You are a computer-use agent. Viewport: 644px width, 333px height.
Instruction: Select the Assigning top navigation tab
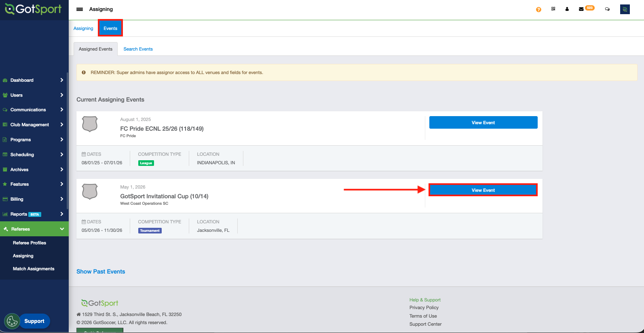83,28
